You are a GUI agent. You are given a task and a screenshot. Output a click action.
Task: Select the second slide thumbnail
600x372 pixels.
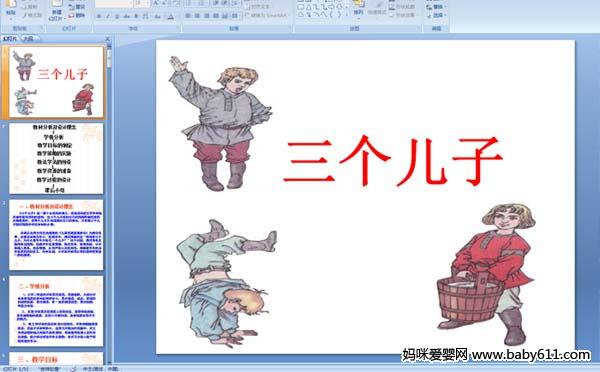coord(56,158)
